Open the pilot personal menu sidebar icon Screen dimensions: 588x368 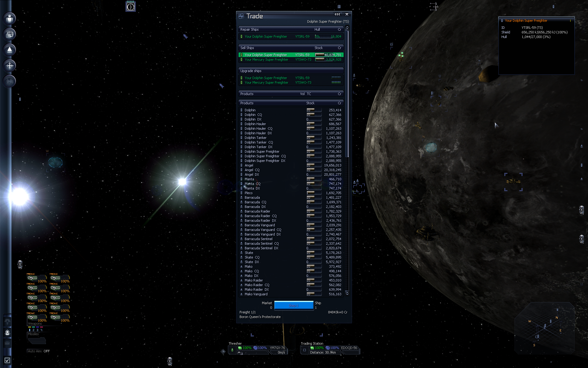[9, 19]
